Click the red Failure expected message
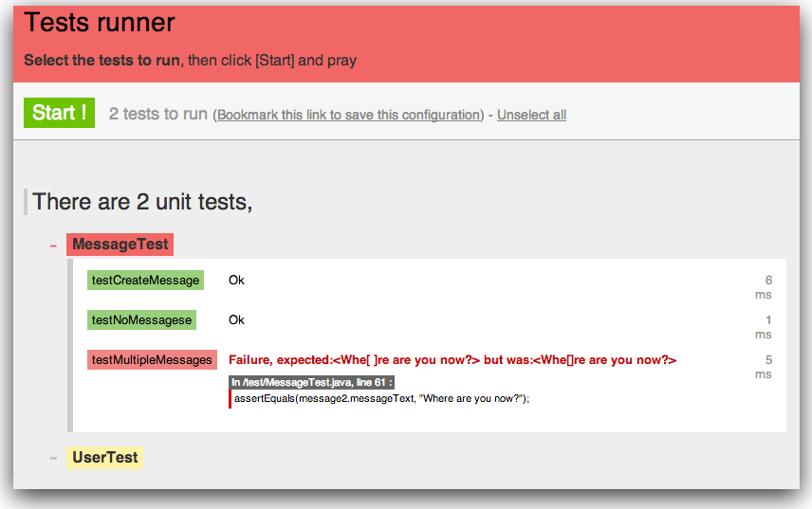Screen dimensions: 812x509 pyautogui.click(x=452, y=360)
